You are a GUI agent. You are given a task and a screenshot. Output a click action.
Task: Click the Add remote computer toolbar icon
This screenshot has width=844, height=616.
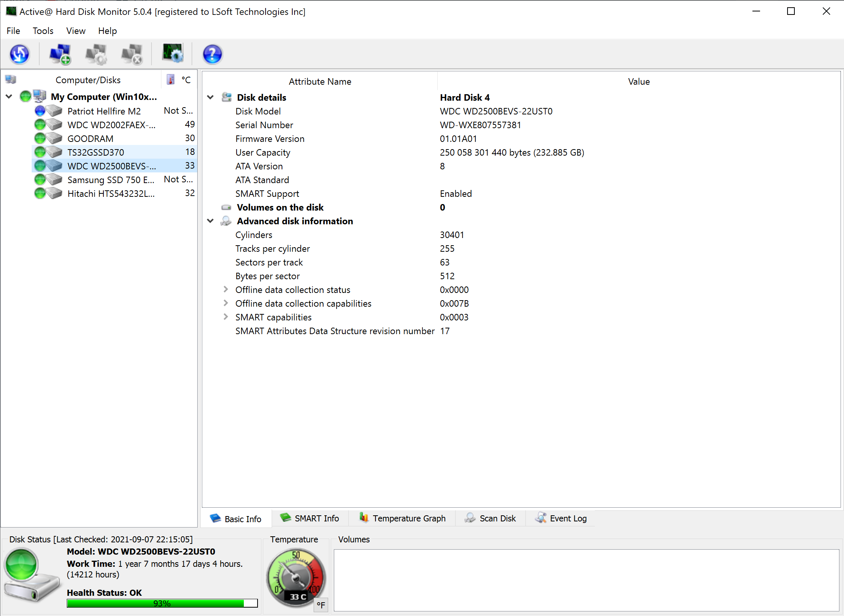coord(60,54)
